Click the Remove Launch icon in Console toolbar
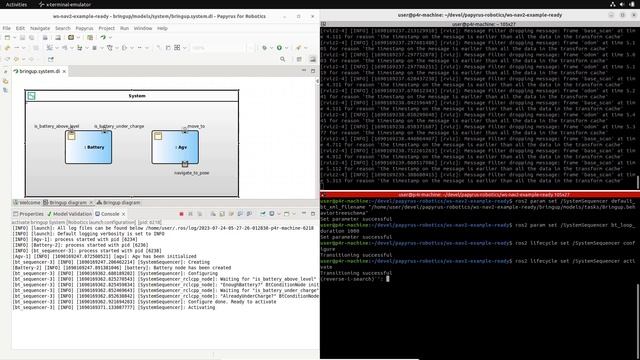This screenshot has width=640, height=360. (x=190, y=214)
